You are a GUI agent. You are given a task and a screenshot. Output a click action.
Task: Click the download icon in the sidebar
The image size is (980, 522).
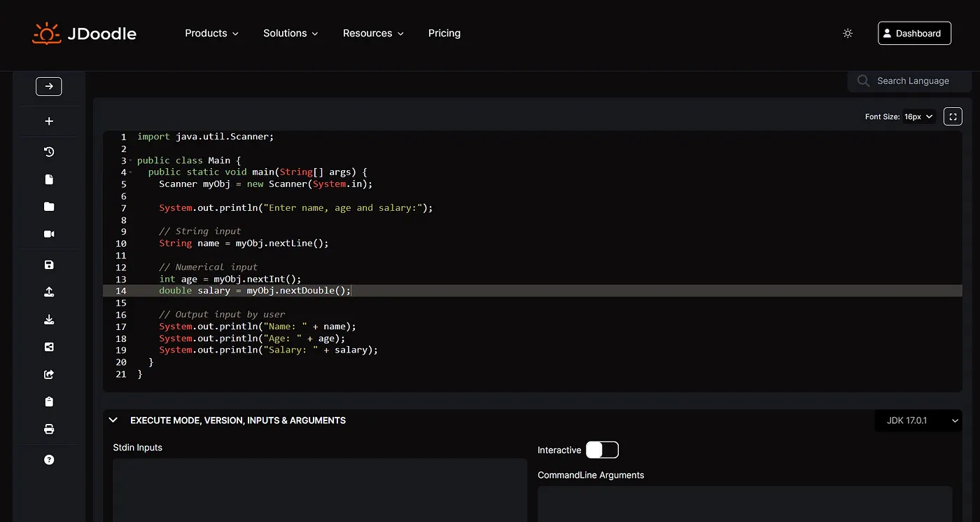(x=49, y=320)
